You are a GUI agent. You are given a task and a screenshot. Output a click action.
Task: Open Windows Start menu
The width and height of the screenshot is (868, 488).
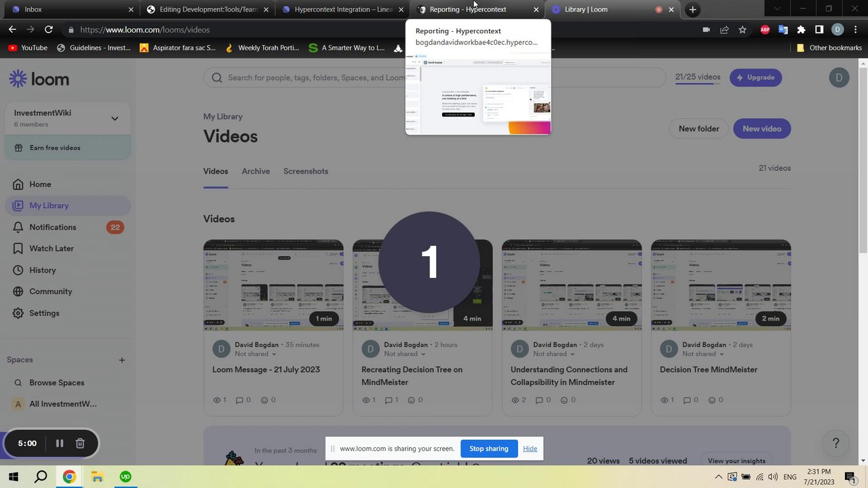coord(14,476)
